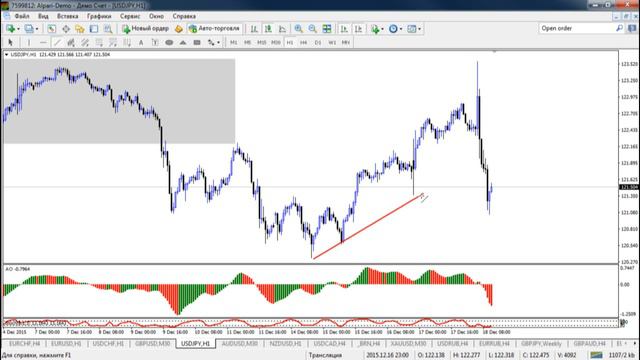
Task: Zoom out of the chart
Action: tap(313, 29)
